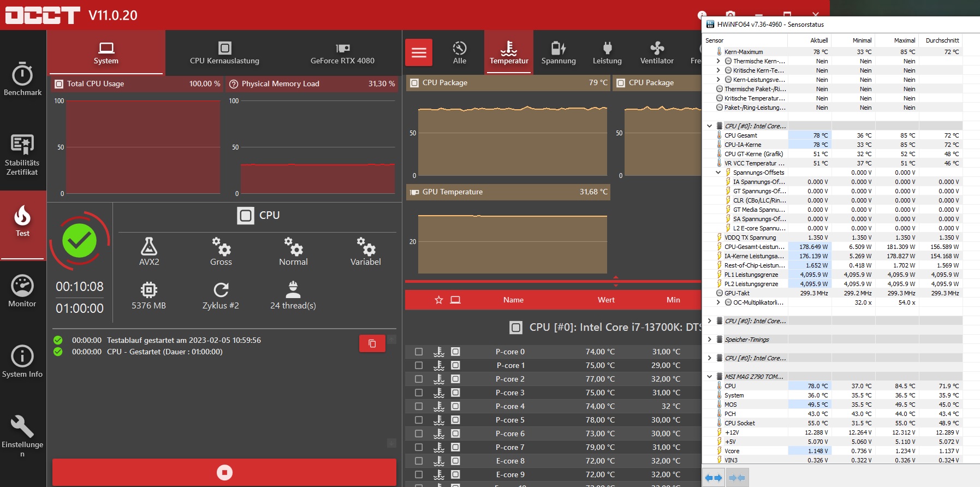Switch to the System tab in OCCT

pos(106,53)
